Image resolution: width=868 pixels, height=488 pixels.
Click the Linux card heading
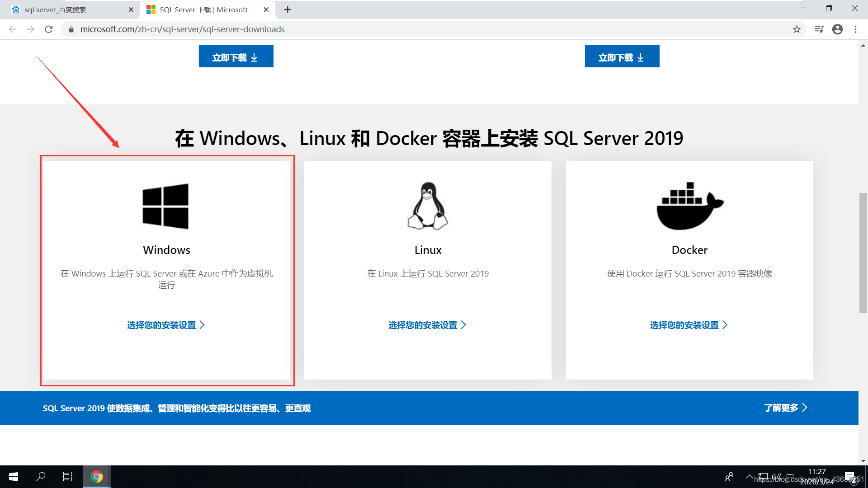428,250
